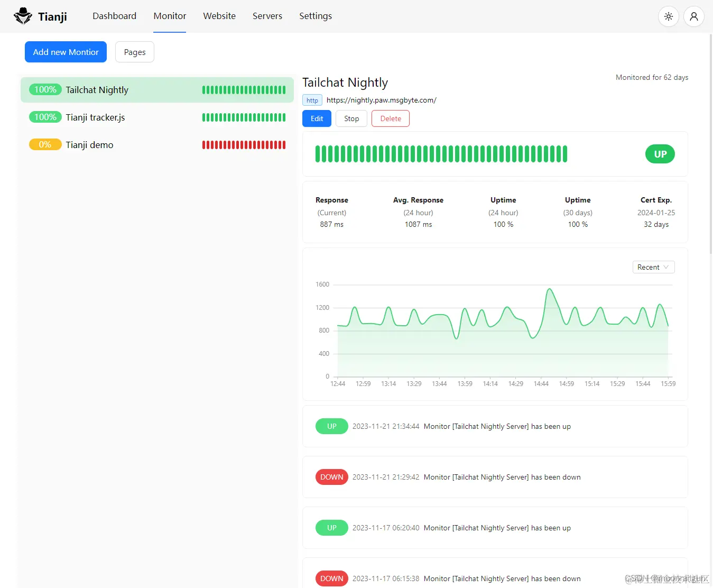
Task: Click the 1600 label on chart y-axis
Action: [x=322, y=284]
